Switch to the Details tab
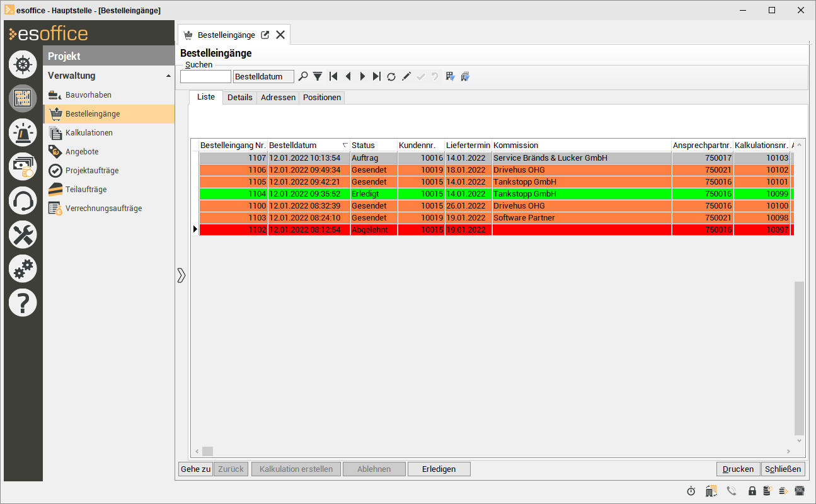 (240, 98)
